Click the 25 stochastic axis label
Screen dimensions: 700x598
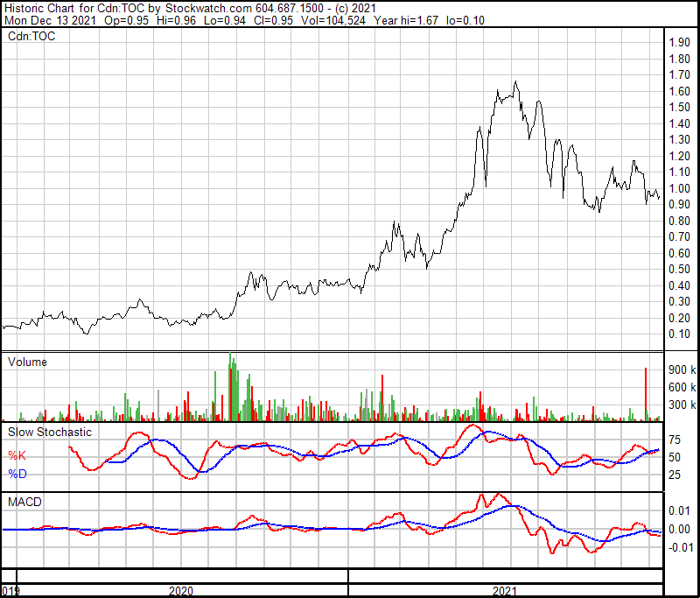point(675,475)
